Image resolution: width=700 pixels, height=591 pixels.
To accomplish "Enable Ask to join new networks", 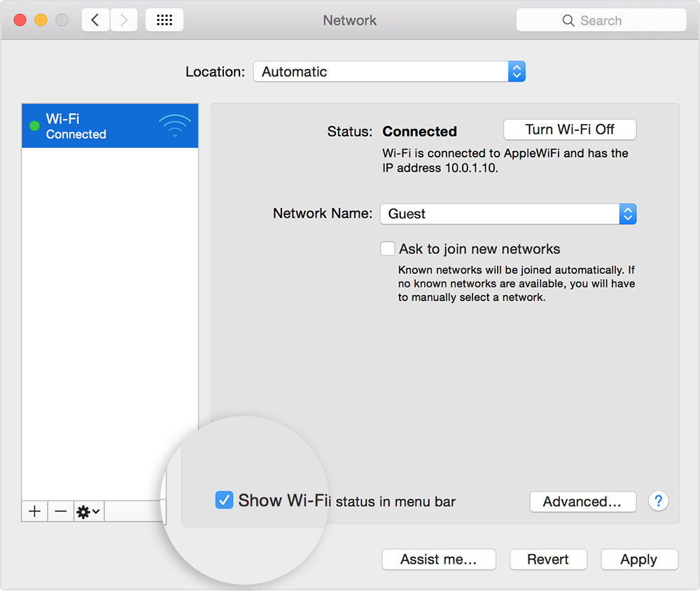I will [x=387, y=248].
